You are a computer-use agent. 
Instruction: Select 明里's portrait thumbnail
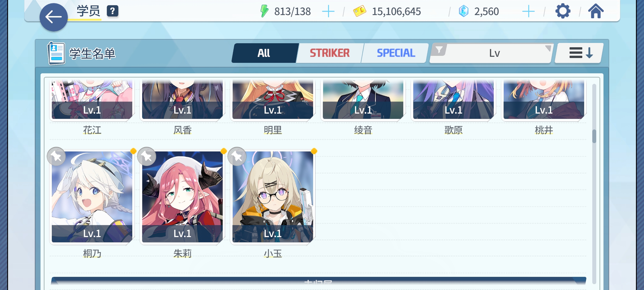[x=273, y=99]
